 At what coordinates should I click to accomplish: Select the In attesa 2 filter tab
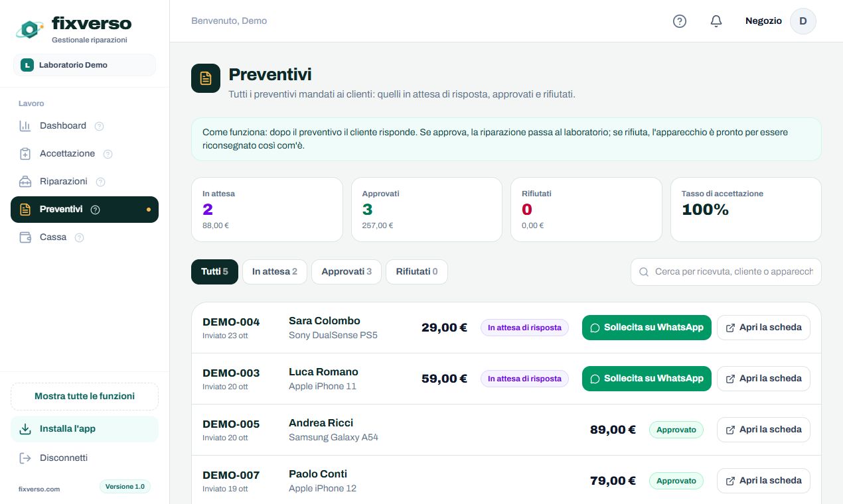tap(275, 272)
